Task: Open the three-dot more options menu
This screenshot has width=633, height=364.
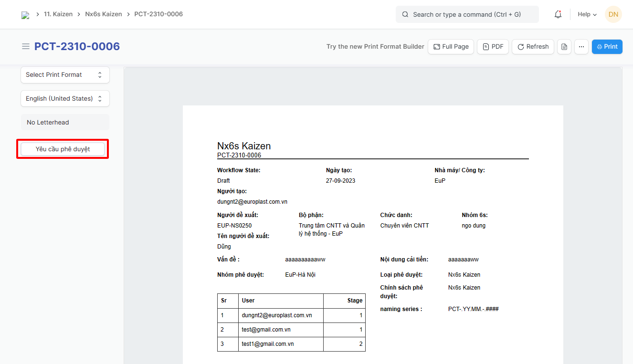Action: 581,47
